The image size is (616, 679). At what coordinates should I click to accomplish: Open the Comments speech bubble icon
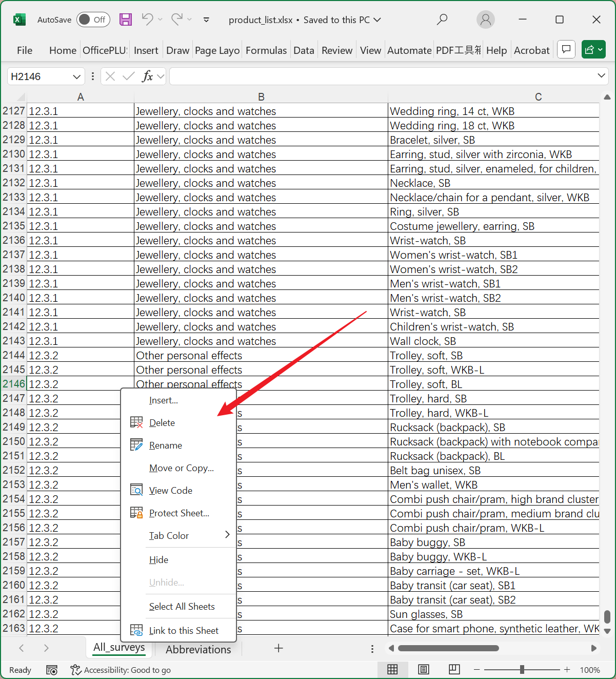(x=566, y=50)
